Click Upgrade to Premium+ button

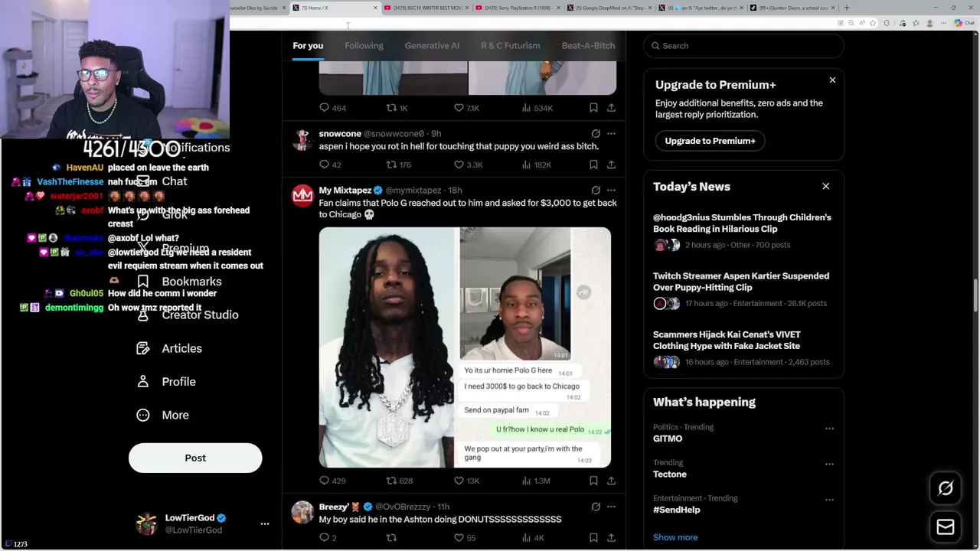point(710,141)
